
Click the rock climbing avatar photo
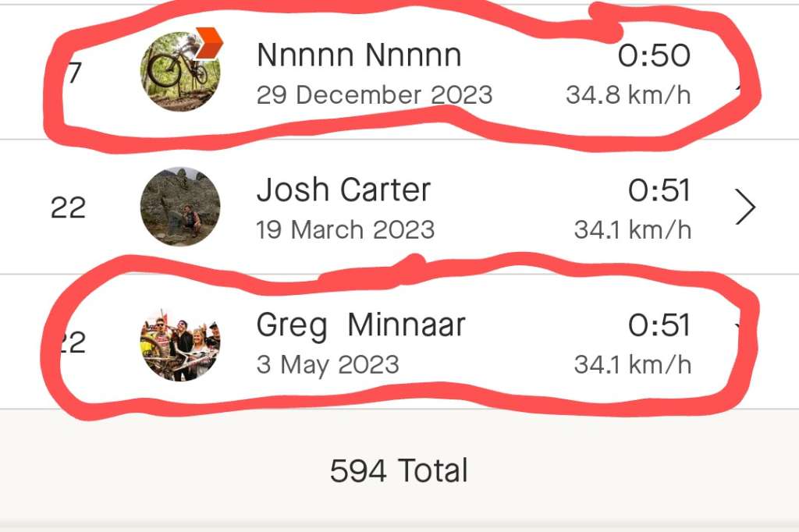tap(181, 207)
